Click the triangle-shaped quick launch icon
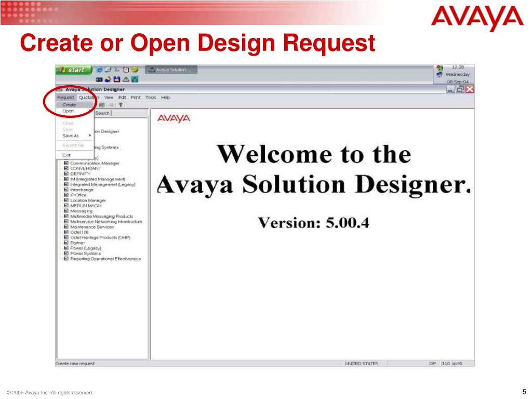The width and height of the screenshot is (532, 399). pyautogui.click(x=126, y=79)
